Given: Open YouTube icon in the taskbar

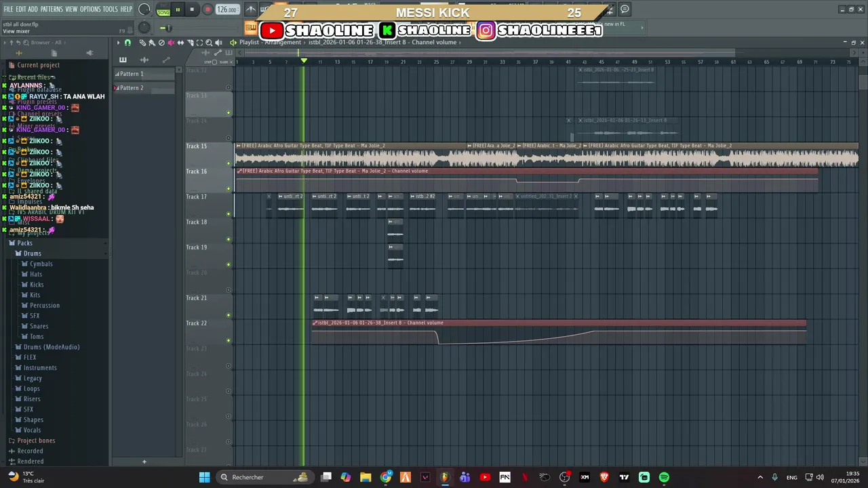Looking at the screenshot, I should click(485, 477).
